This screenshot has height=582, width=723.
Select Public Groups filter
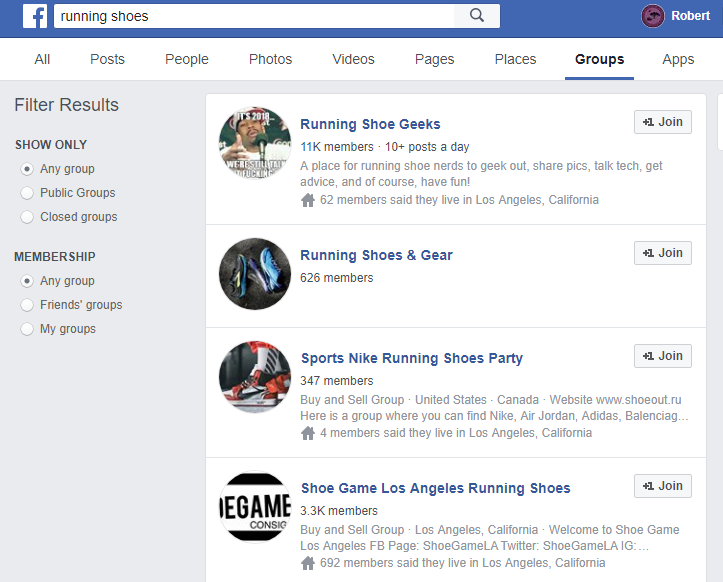(x=27, y=193)
